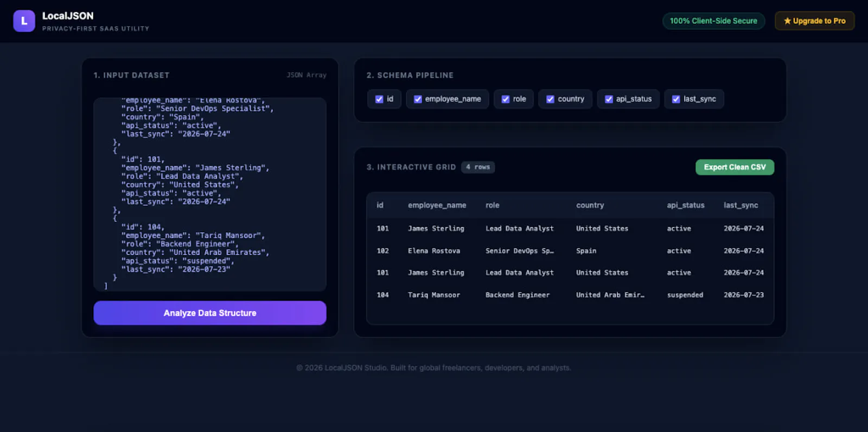Click the Analyze Data Structure button
Screen dimensions: 868x432
pos(210,313)
